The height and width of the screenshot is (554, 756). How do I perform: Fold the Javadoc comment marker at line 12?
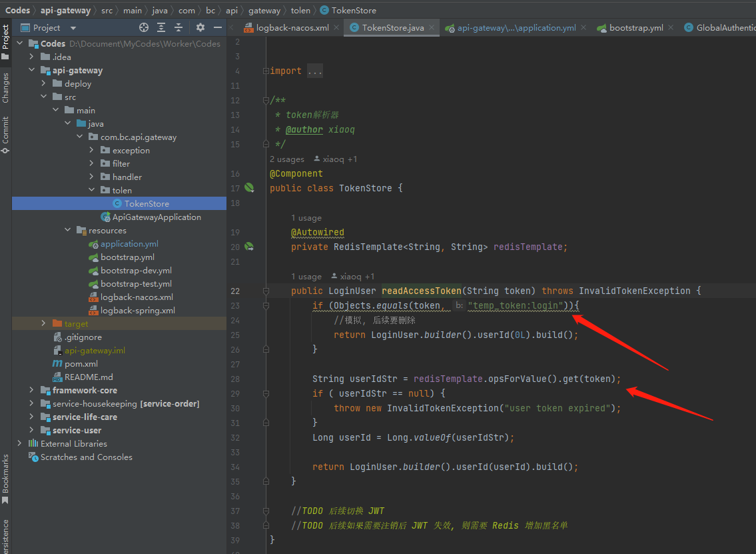[266, 101]
